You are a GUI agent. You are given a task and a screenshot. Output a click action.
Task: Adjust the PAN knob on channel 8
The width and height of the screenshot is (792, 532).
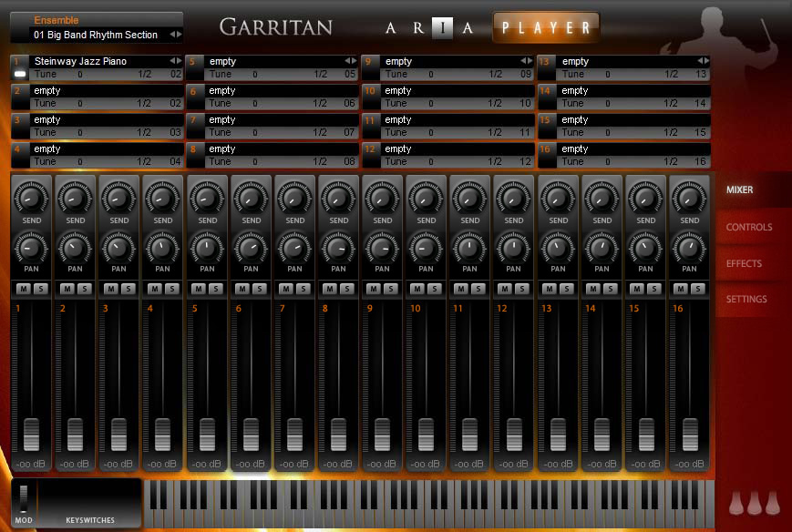pos(338,247)
